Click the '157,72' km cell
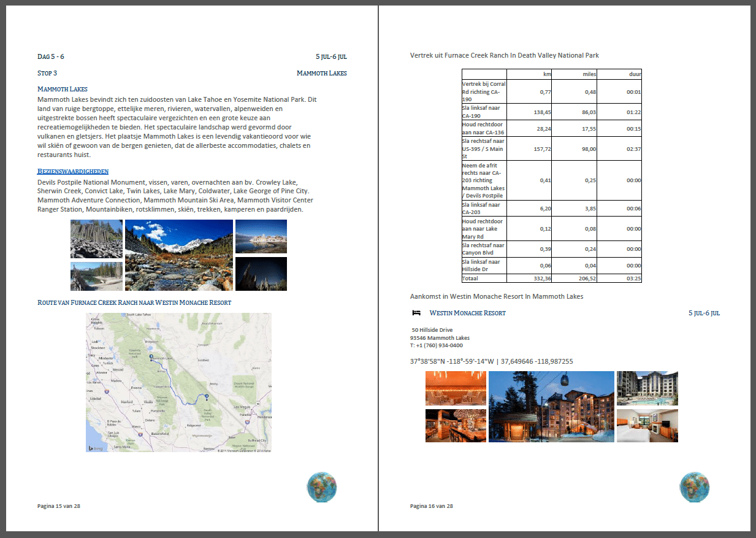The width and height of the screenshot is (756, 538). 529,148
